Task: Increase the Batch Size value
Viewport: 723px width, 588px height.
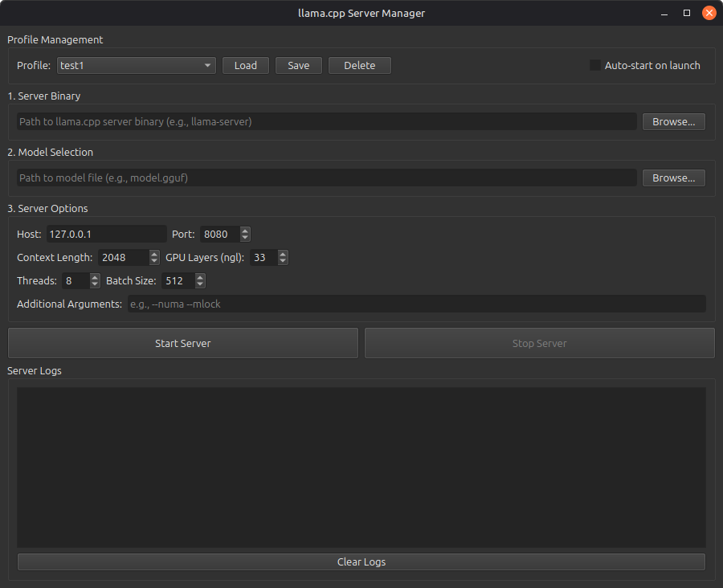Action: [199, 277]
